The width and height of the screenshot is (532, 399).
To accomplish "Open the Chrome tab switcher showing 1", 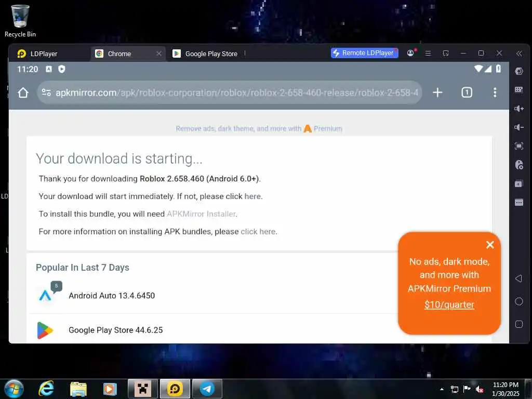I will (467, 92).
